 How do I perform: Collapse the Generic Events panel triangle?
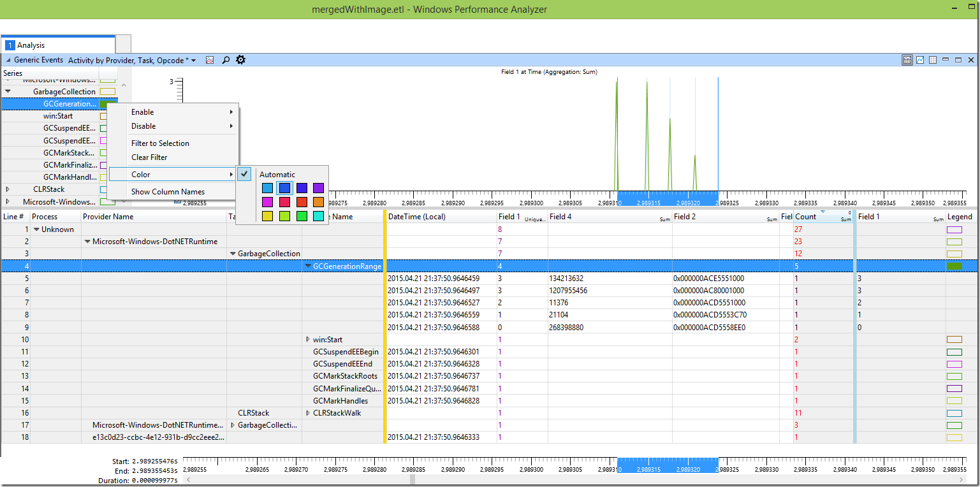point(8,60)
